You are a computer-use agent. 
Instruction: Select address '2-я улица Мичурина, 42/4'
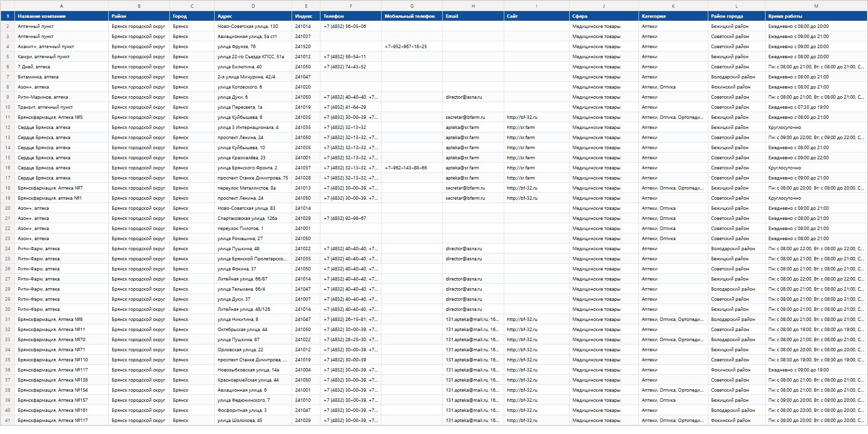tap(253, 77)
